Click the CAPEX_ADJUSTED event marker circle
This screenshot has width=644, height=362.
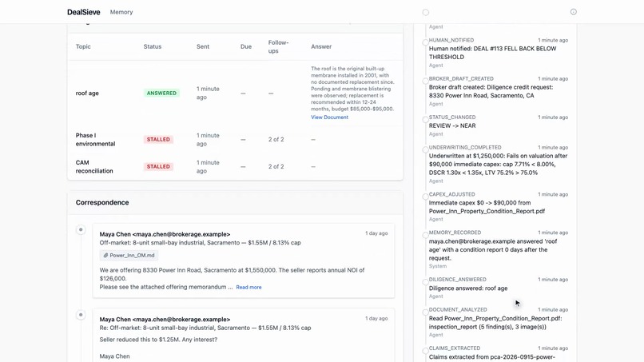(x=426, y=197)
